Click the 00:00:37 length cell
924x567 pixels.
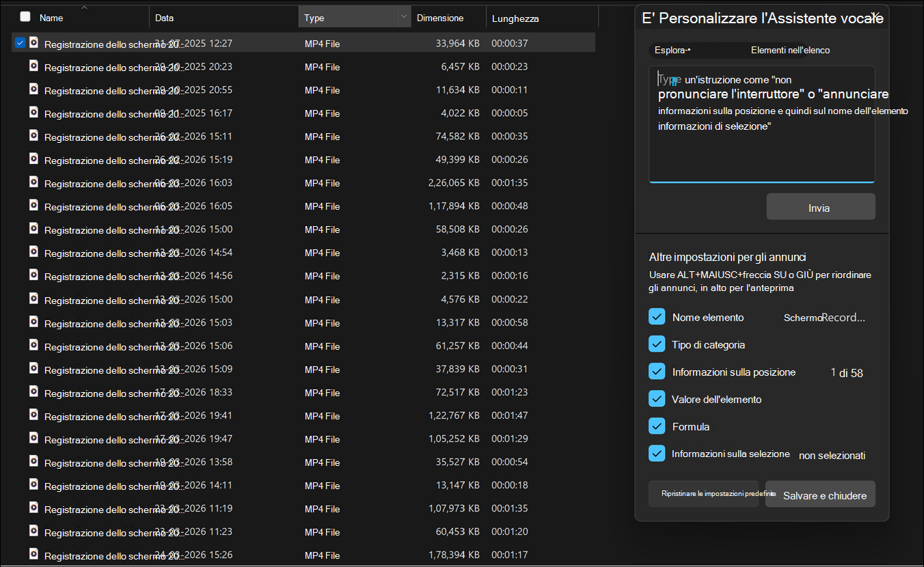[510, 43]
